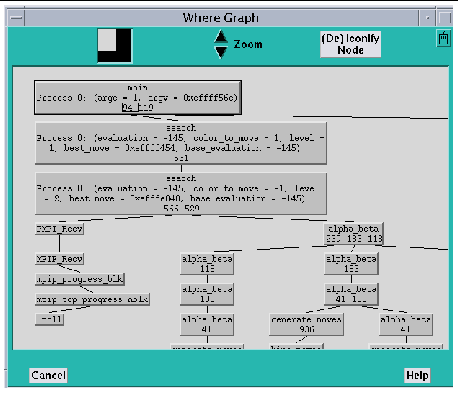
Task: Click the zoom-in up arrow
Action: click(x=221, y=37)
